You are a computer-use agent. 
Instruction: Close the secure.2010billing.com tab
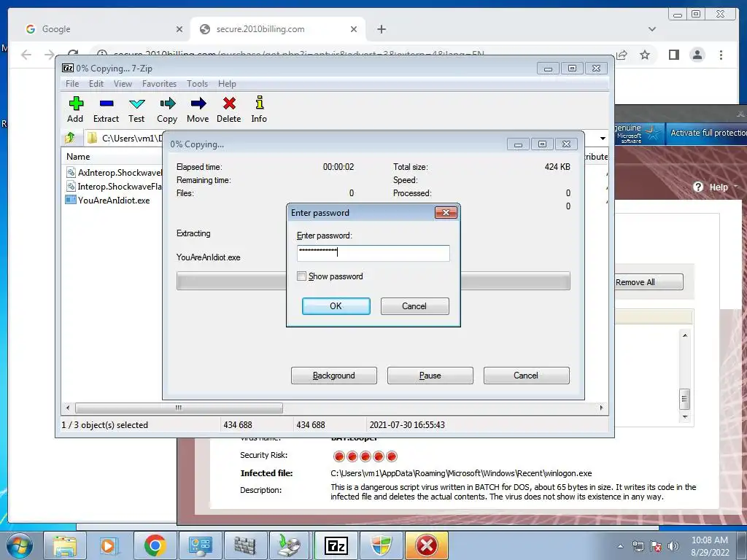[354, 29]
